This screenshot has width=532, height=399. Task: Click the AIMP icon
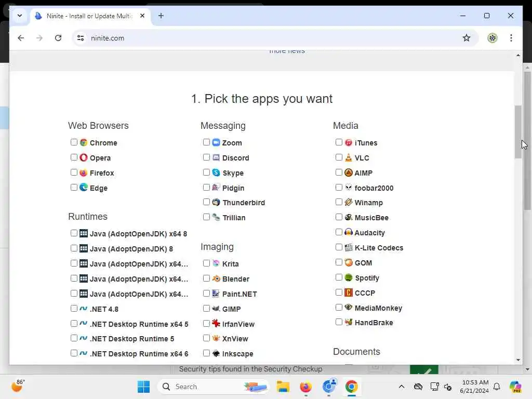click(349, 172)
